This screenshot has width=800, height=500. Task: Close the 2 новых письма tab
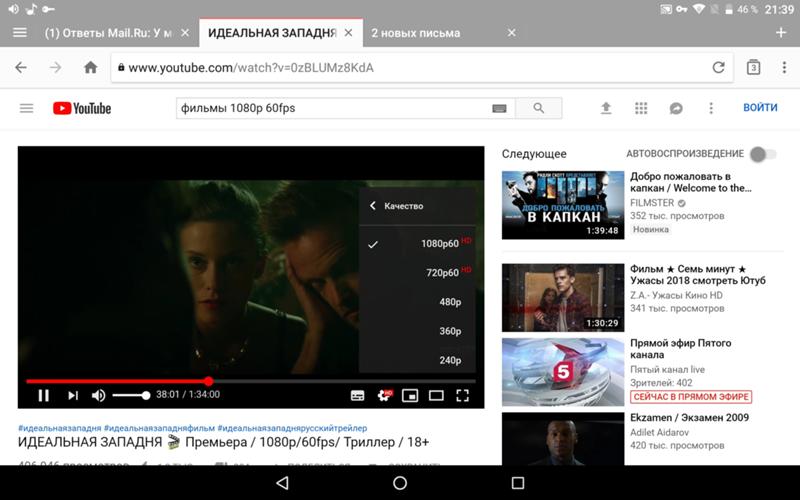click(512, 33)
